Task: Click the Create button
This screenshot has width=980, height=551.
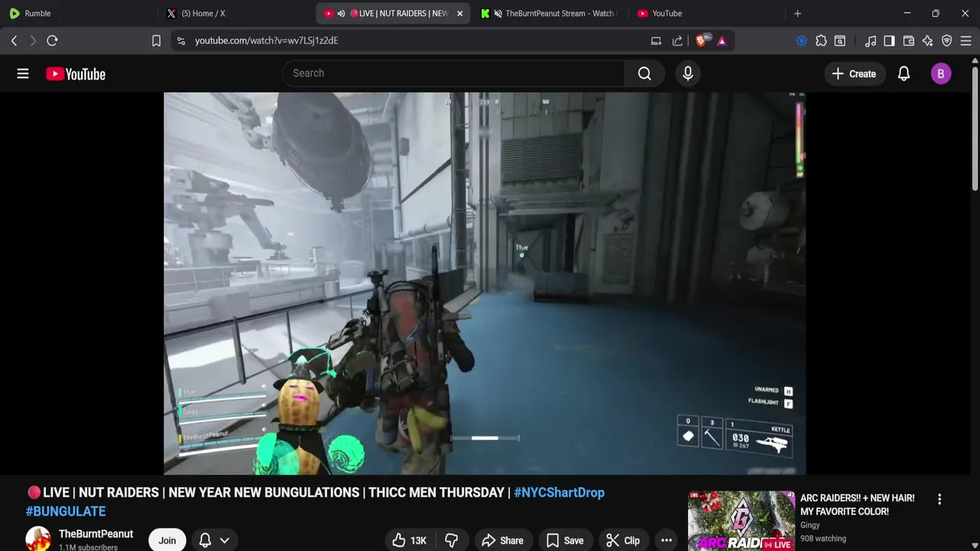Action: [854, 73]
